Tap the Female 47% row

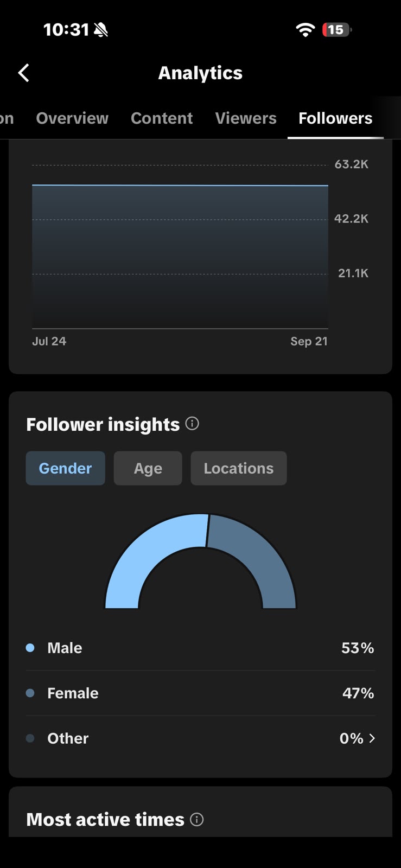click(x=200, y=693)
